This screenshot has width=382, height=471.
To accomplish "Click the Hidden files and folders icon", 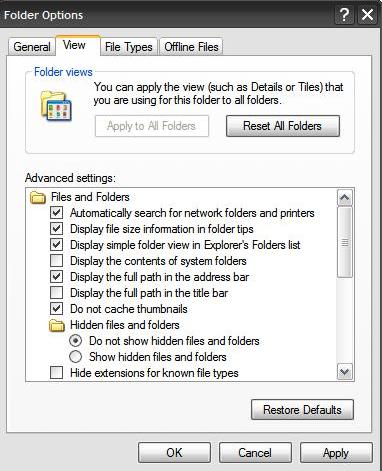I will [57, 326].
